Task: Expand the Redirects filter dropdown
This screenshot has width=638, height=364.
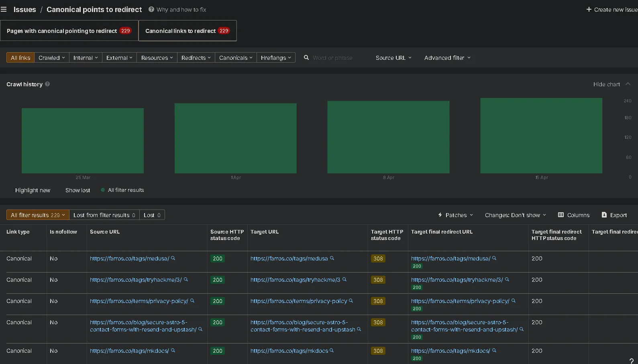Action: [x=196, y=58]
